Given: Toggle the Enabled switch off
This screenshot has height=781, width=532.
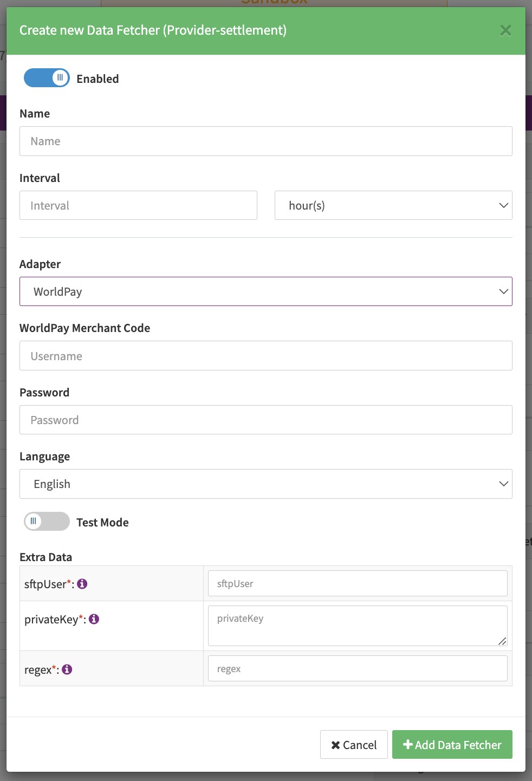Looking at the screenshot, I should tap(47, 78).
